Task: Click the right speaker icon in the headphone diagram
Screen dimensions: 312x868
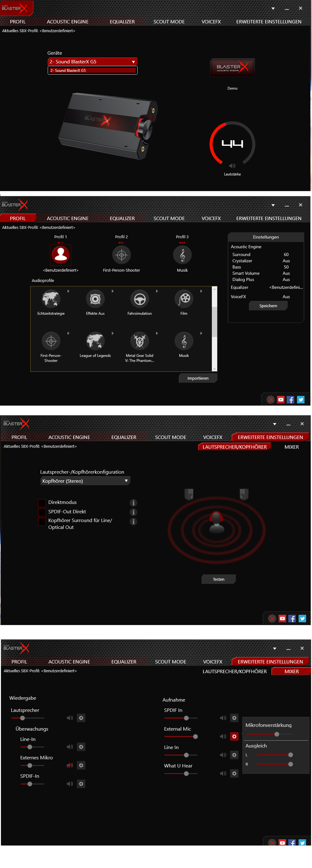Action: click(x=244, y=494)
